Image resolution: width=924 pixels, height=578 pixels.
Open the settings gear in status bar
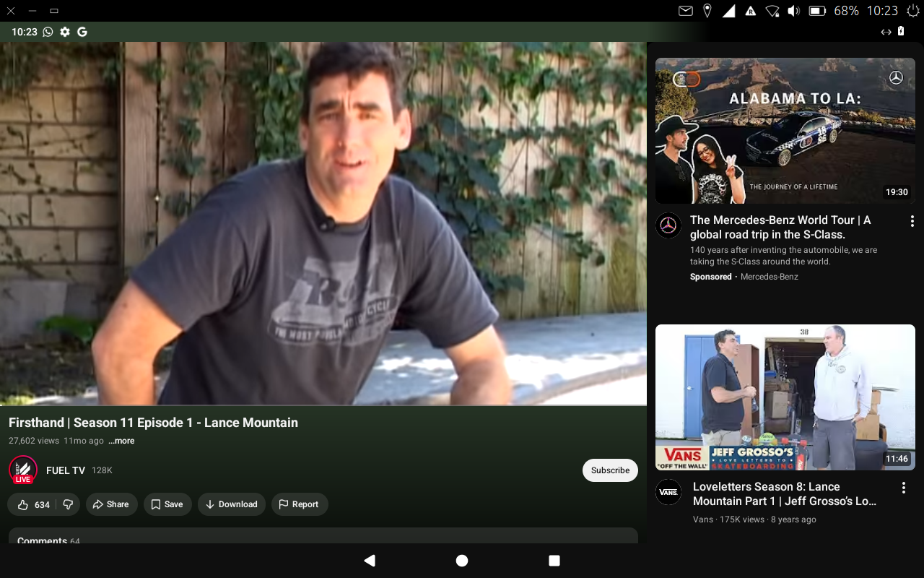click(x=65, y=32)
